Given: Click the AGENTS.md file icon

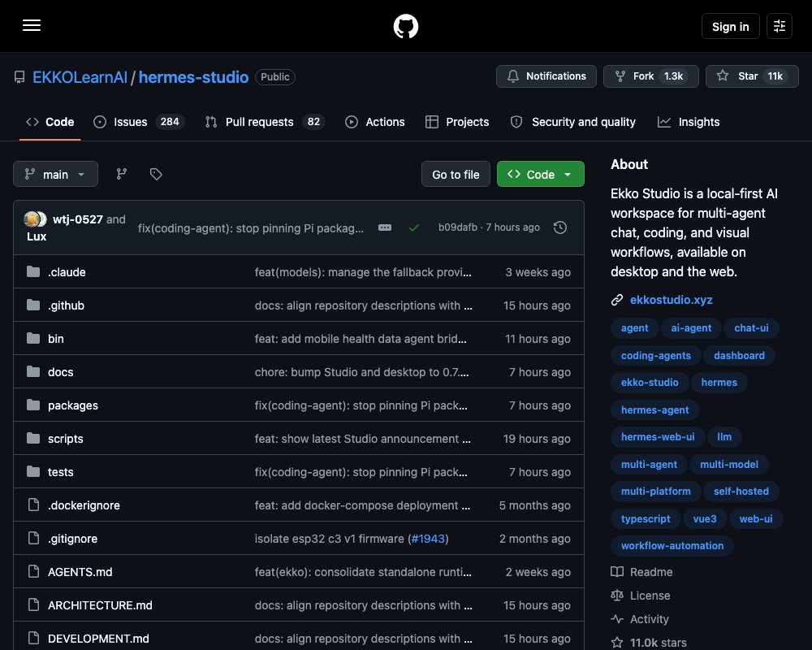Looking at the screenshot, I should 33,571.
